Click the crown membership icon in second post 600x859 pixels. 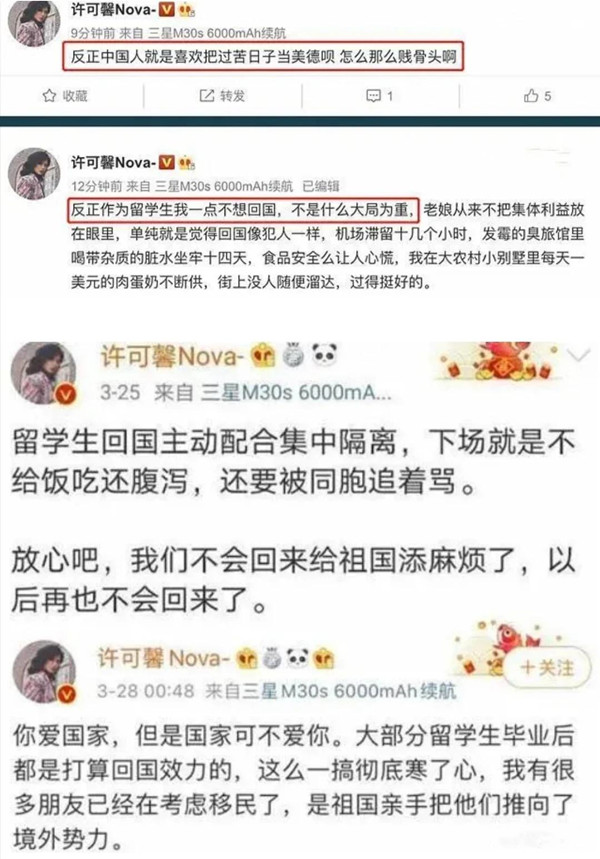pyautogui.click(x=187, y=163)
